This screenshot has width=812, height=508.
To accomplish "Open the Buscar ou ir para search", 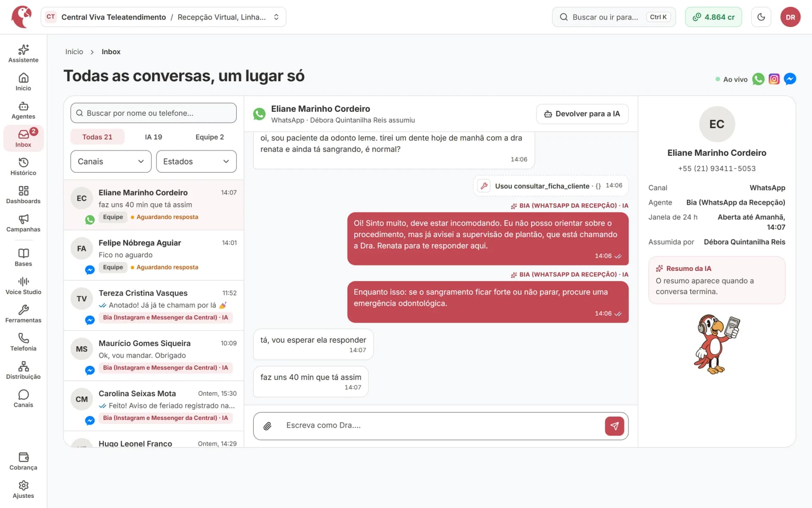I will (x=614, y=17).
